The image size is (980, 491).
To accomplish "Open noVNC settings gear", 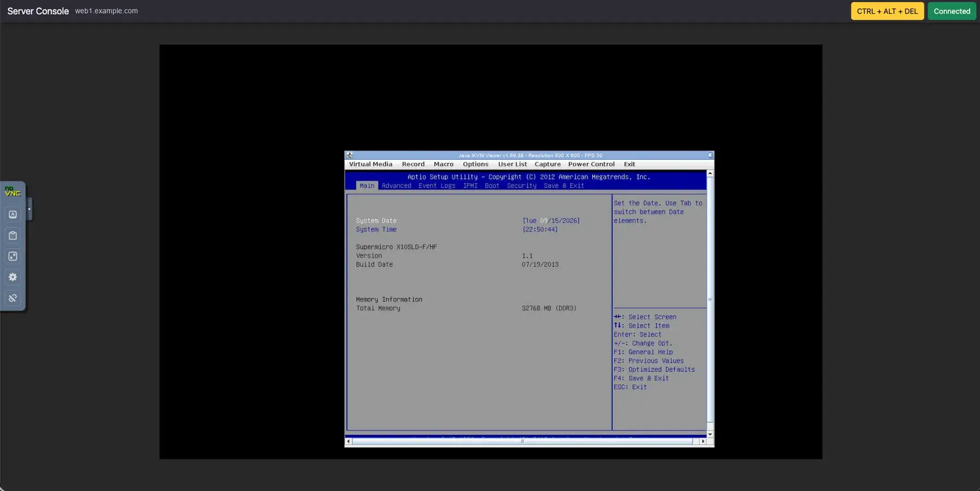I will click(13, 277).
